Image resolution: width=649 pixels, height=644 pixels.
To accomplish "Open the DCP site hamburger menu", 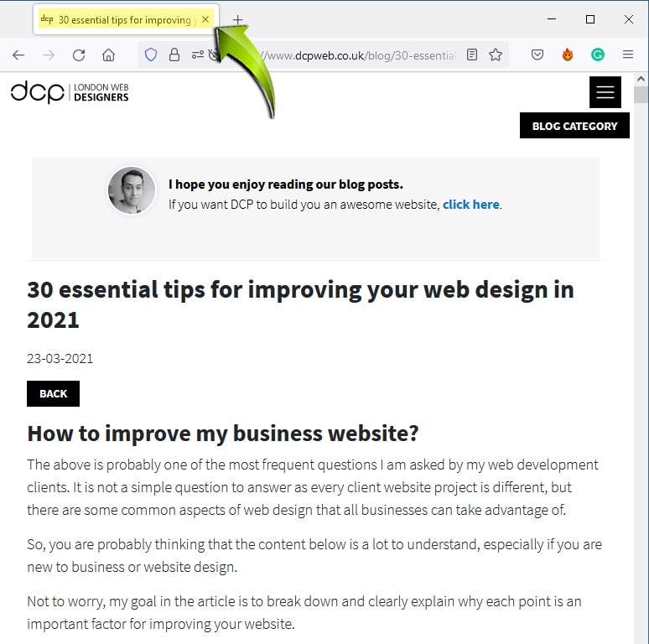I will pos(605,92).
